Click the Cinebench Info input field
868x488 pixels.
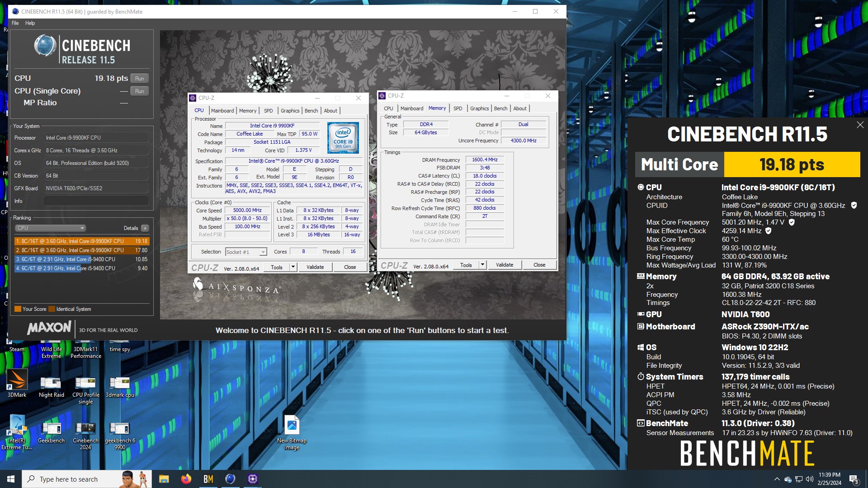pyautogui.click(x=96, y=201)
